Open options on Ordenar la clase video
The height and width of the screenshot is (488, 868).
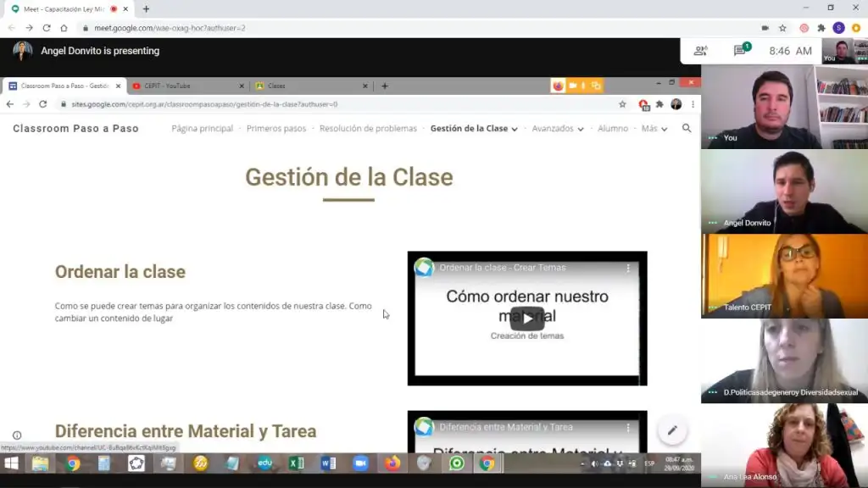[628, 268]
